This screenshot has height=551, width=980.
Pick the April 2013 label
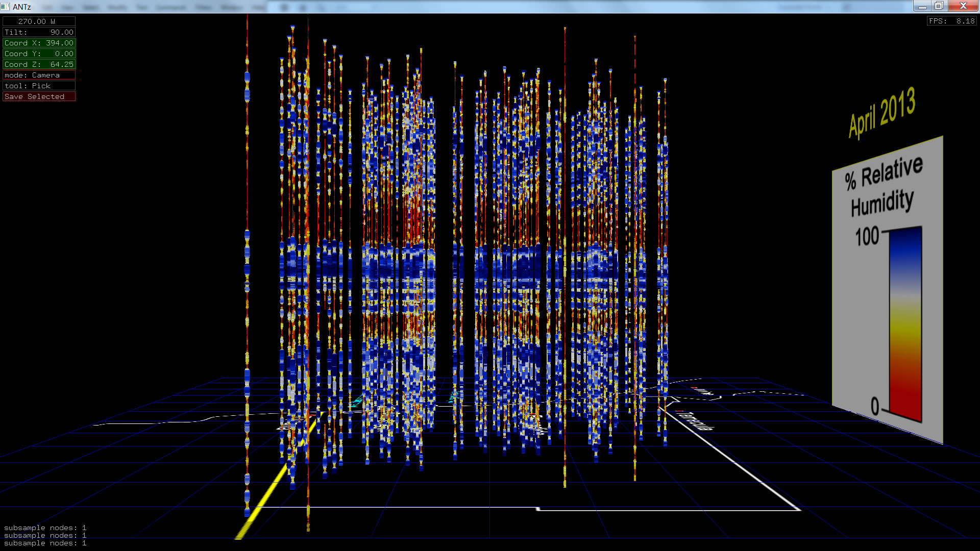point(881,113)
